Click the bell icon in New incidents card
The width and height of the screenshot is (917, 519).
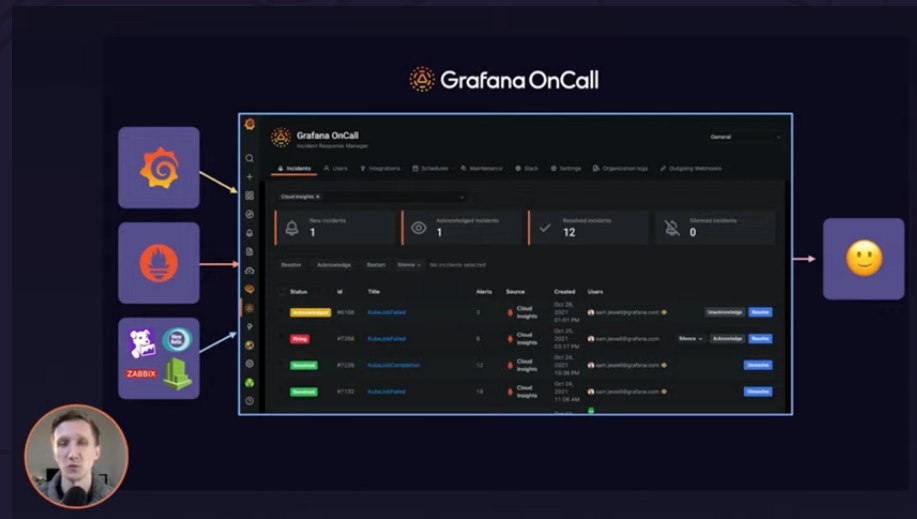pyautogui.click(x=292, y=228)
